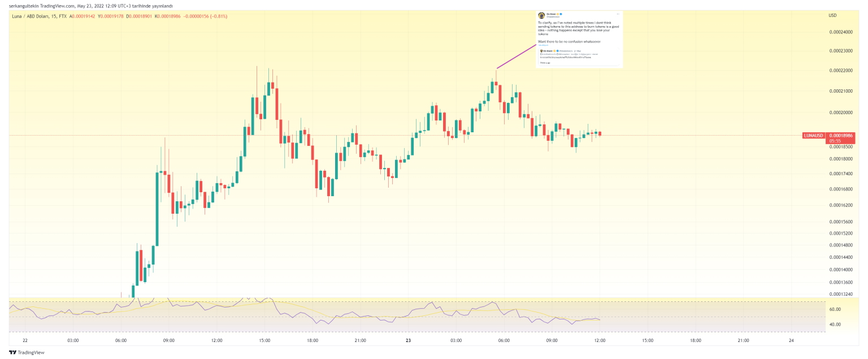868x359 pixels.
Task: Click the RSI 60.00 level label
Action: tap(834, 310)
